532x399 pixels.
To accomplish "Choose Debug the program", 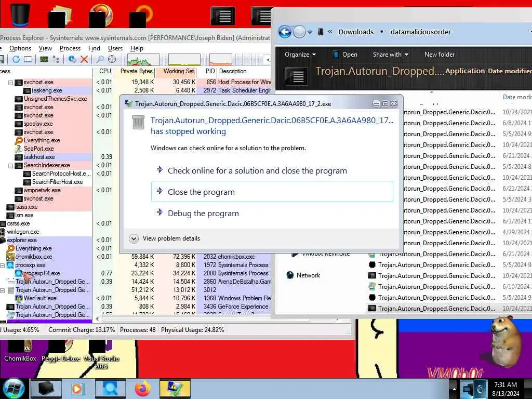I will coord(203,214).
